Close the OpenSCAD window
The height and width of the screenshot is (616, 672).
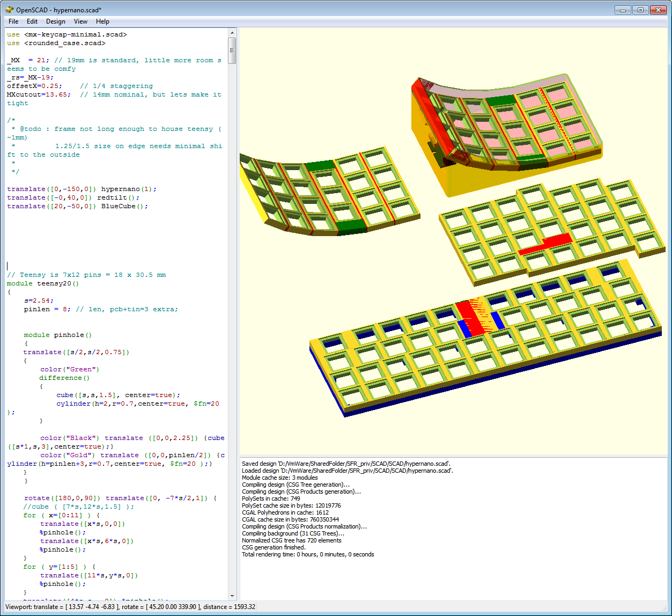[658, 10]
